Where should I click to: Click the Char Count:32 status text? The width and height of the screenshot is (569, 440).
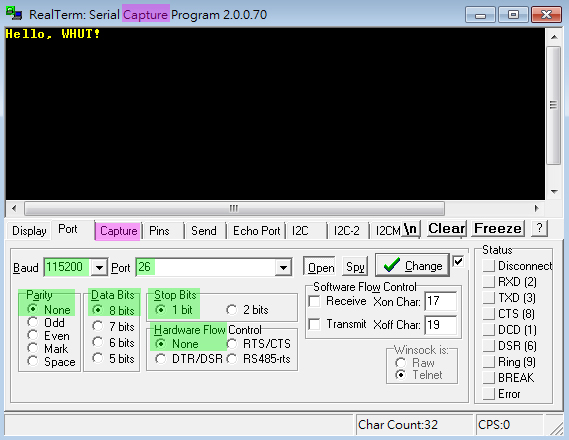coord(398,424)
